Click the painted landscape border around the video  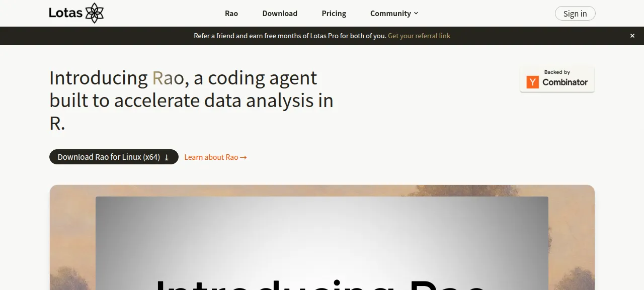click(72, 237)
